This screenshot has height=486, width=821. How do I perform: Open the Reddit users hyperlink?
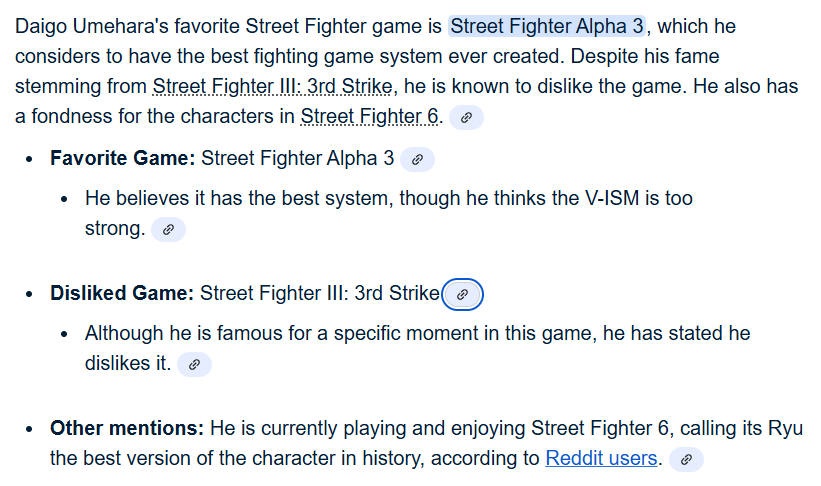(x=601, y=458)
